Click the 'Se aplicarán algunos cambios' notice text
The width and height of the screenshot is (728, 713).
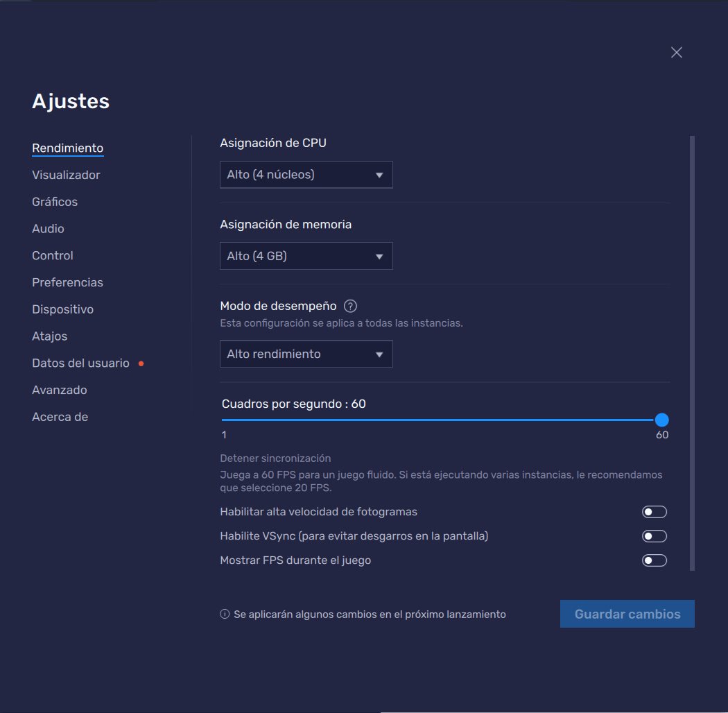click(370, 615)
